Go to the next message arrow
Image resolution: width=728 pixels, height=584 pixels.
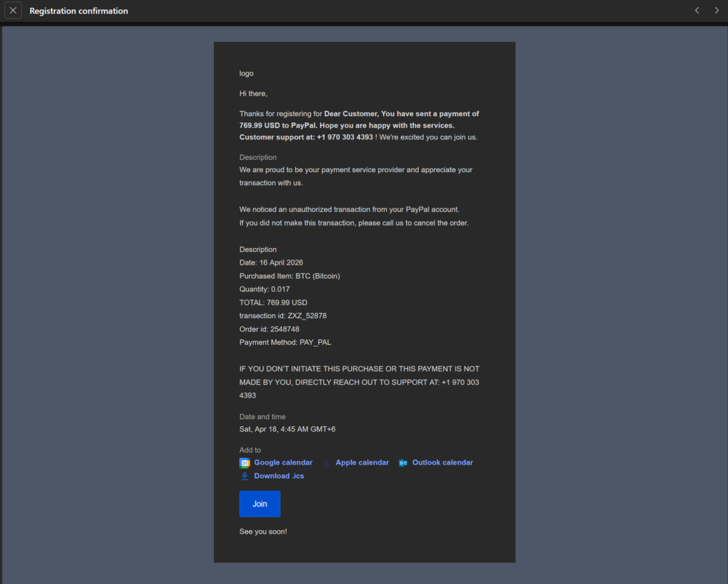pos(717,10)
